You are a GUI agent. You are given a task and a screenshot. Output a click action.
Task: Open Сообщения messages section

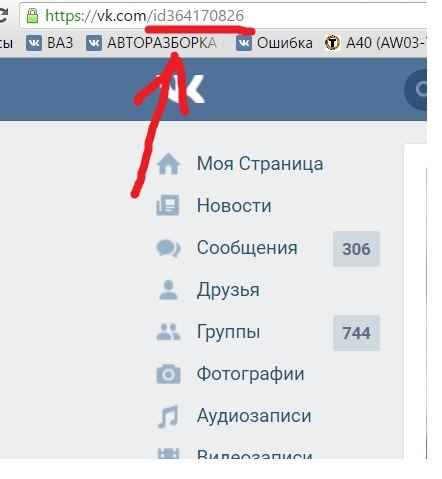click(247, 248)
